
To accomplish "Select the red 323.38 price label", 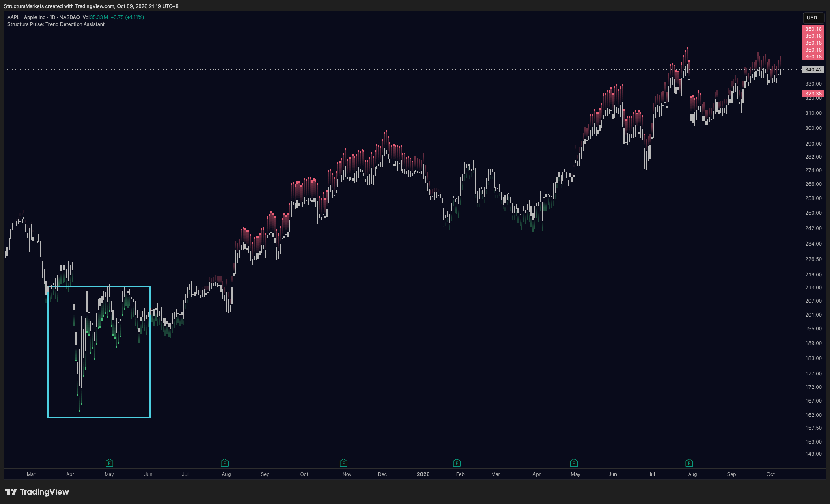I will (813, 93).
